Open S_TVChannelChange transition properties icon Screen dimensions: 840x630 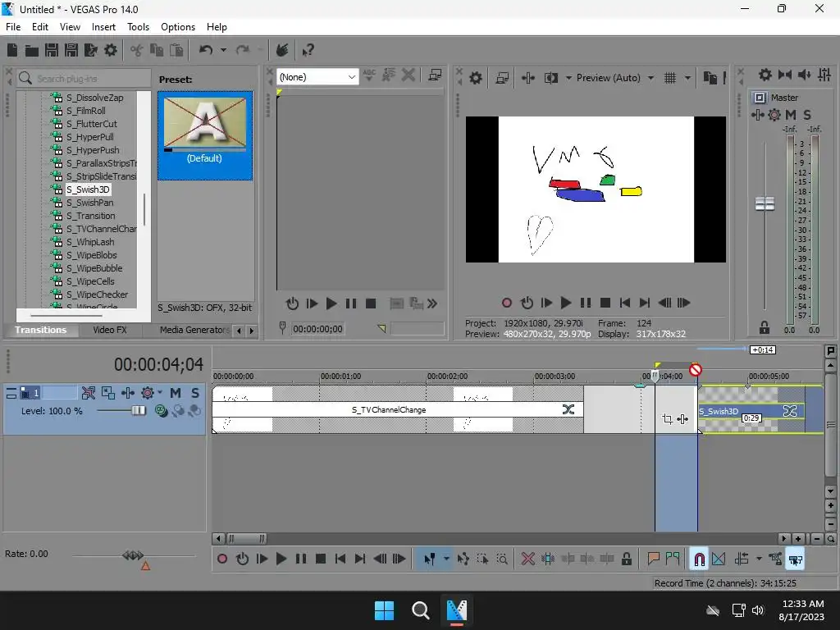(568, 410)
